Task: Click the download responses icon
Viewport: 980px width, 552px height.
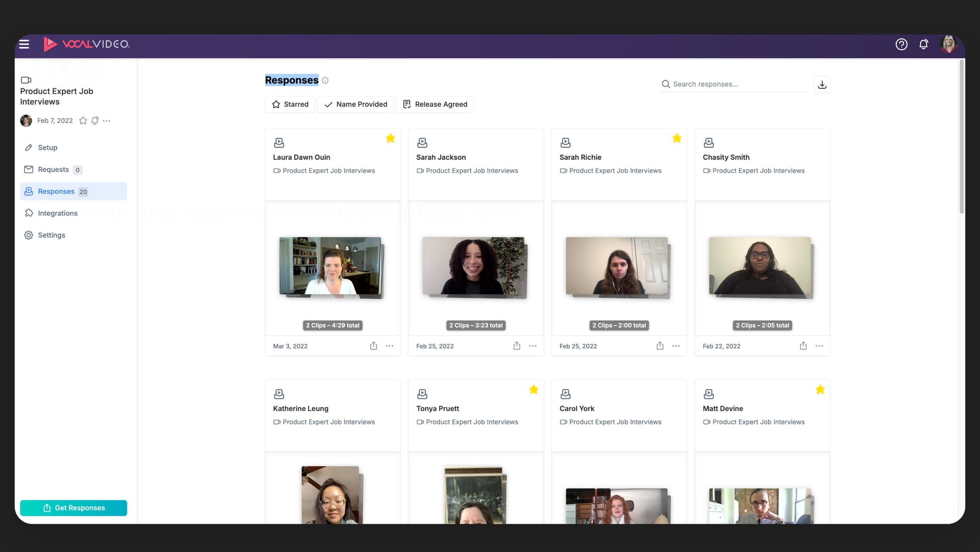Action: coord(822,84)
